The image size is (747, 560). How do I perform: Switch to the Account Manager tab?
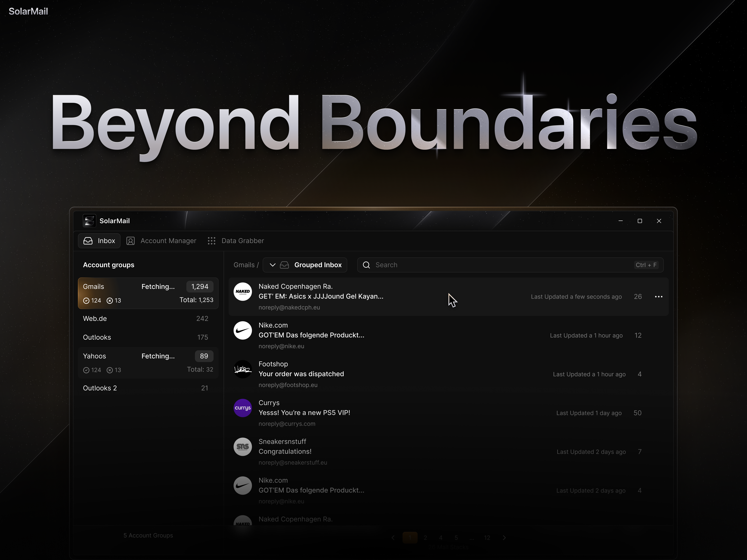[161, 241]
